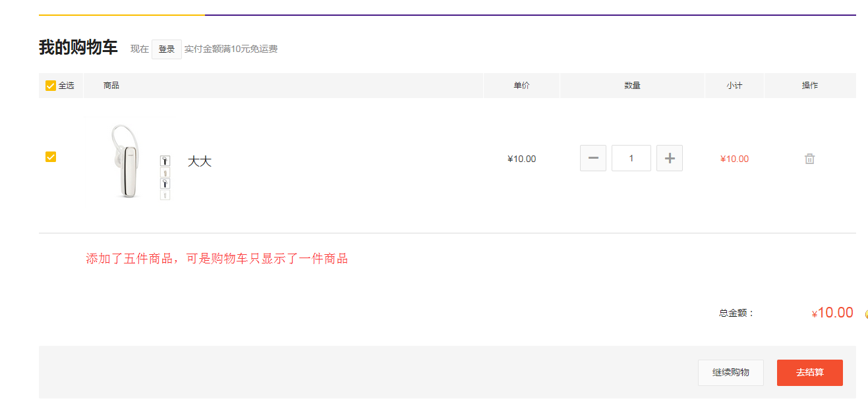Click the quantity input field showing 1
Image resolution: width=868 pixels, height=411 pixels.
point(631,158)
